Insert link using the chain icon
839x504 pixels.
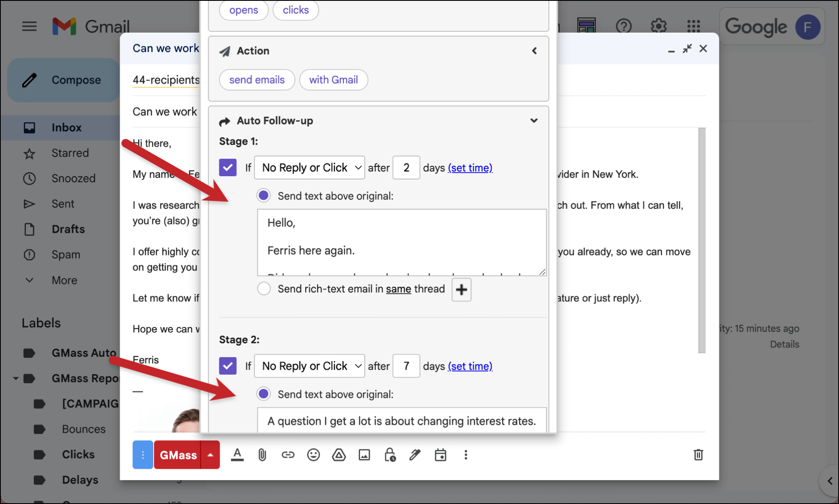tap(288, 455)
